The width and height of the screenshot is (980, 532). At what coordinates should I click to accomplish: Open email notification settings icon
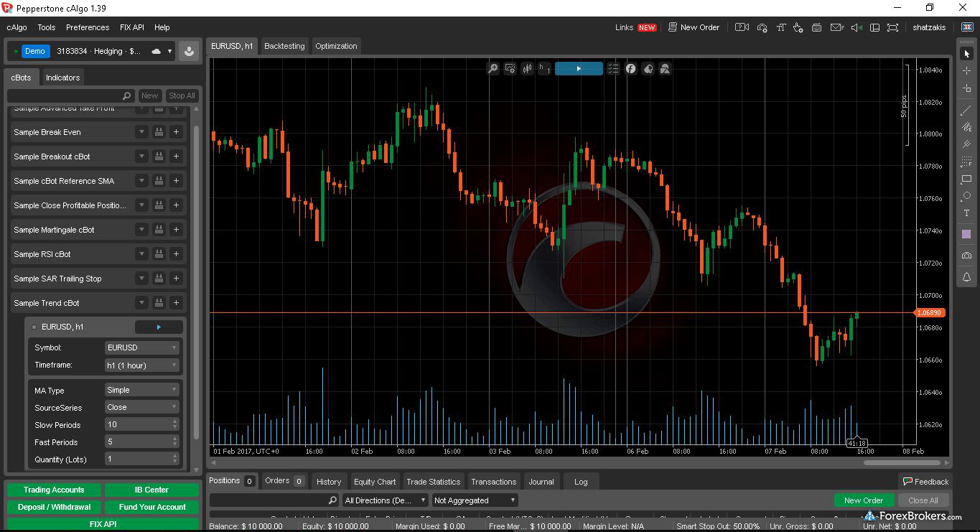point(836,27)
